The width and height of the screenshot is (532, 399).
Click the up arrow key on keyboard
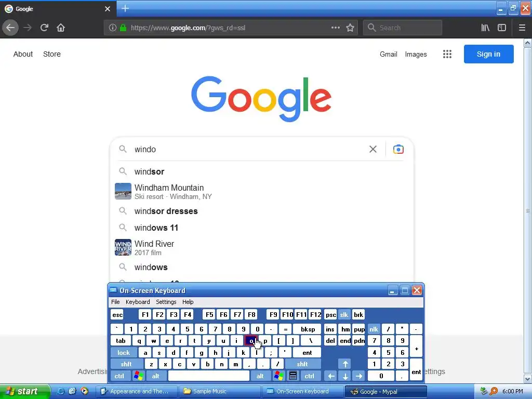click(x=345, y=364)
